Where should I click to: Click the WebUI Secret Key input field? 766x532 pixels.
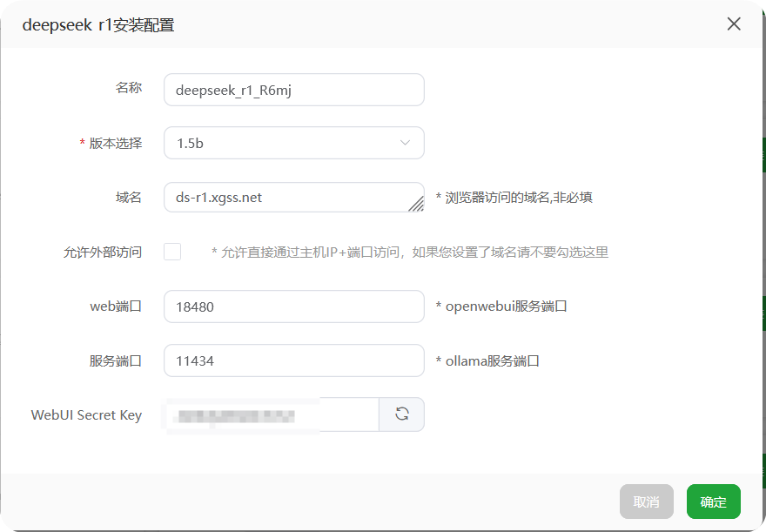coord(271,414)
